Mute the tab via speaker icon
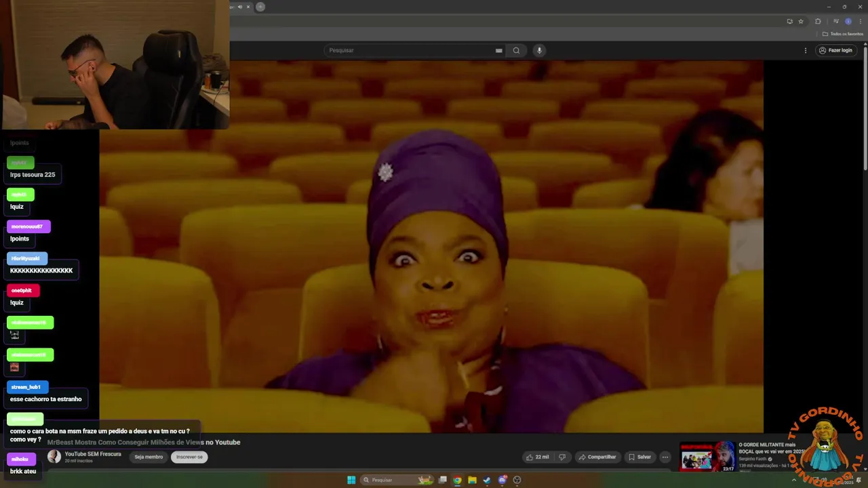This screenshot has height=488, width=868. click(x=239, y=7)
